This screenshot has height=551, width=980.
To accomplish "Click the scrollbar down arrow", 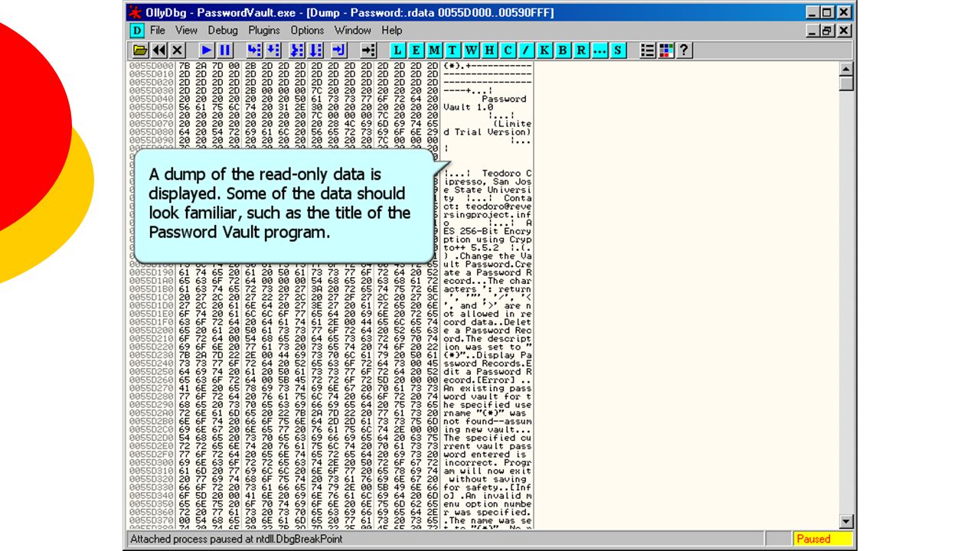I will pyautogui.click(x=846, y=522).
